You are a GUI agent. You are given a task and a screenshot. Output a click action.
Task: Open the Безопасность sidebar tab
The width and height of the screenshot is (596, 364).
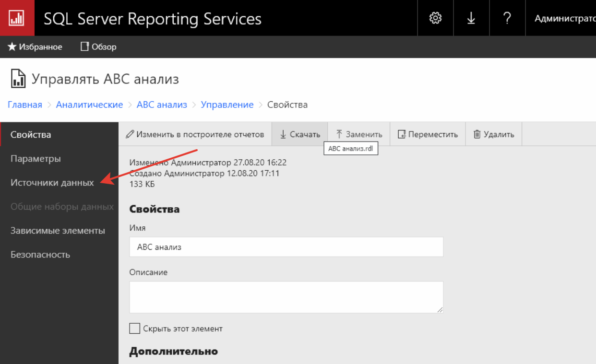coord(59,255)
